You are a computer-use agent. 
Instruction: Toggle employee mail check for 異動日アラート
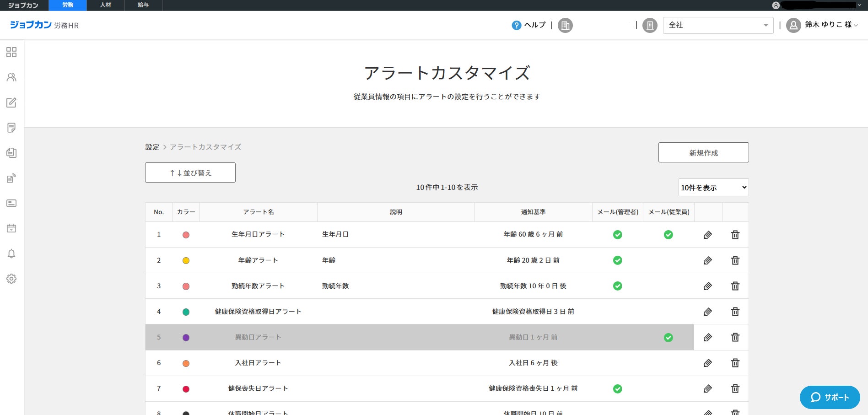(x=668, y=338)
